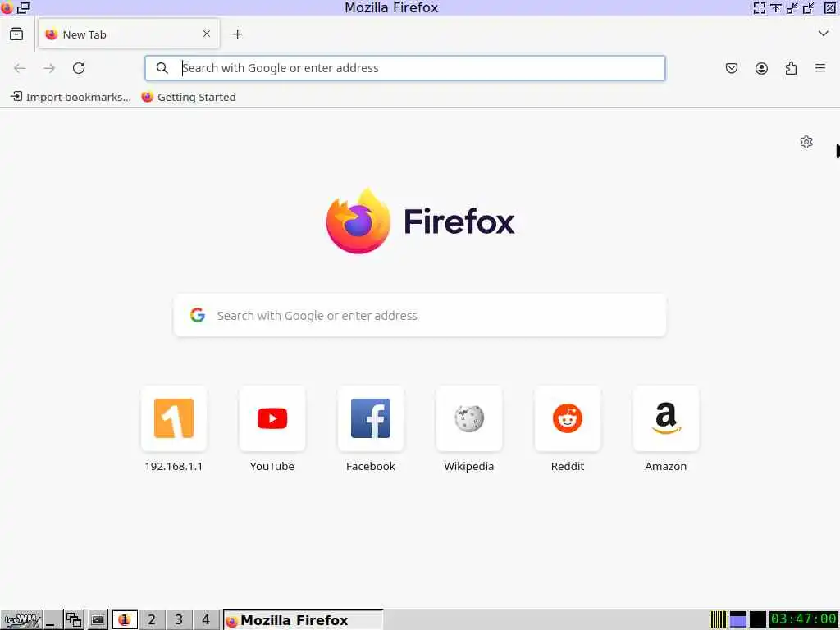Click the taskbar clock
840x630 pixels.
pyautogui.click(x=804, y=620)
